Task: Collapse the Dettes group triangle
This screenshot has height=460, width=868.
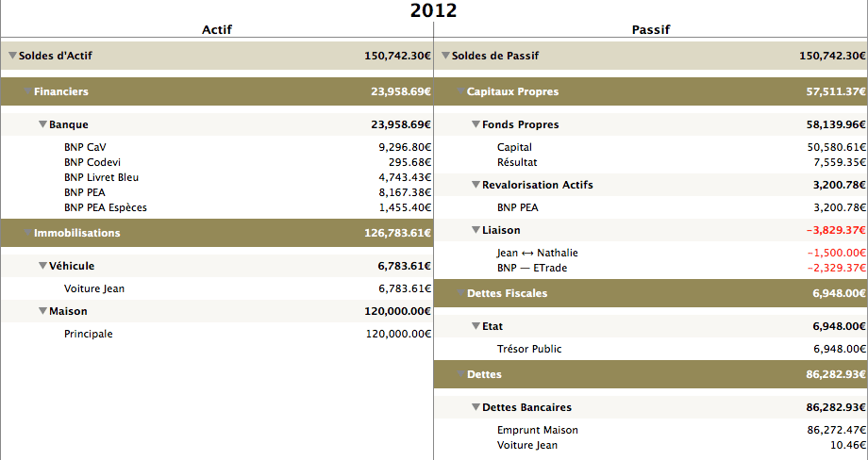Action: (x=460, y=374)
